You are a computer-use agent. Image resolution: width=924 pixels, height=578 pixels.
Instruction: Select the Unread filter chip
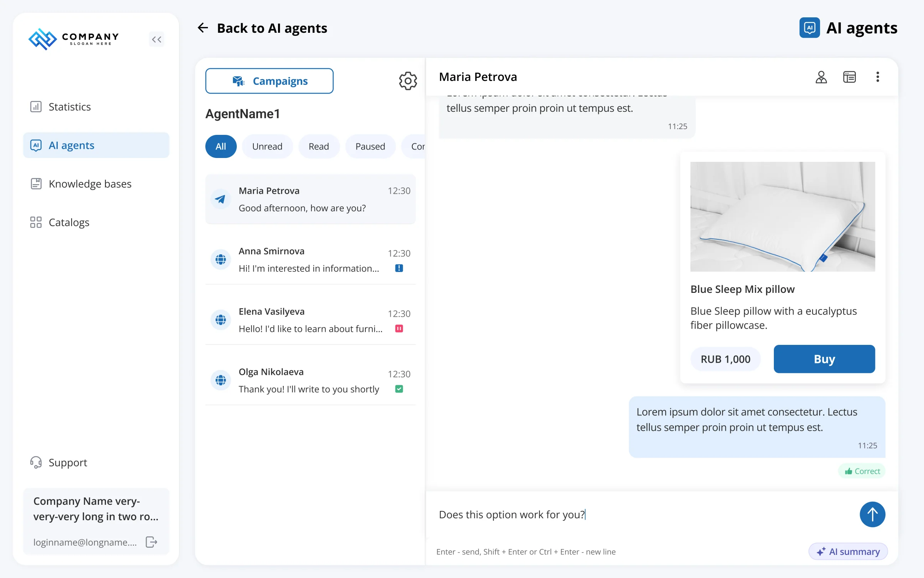267,146
